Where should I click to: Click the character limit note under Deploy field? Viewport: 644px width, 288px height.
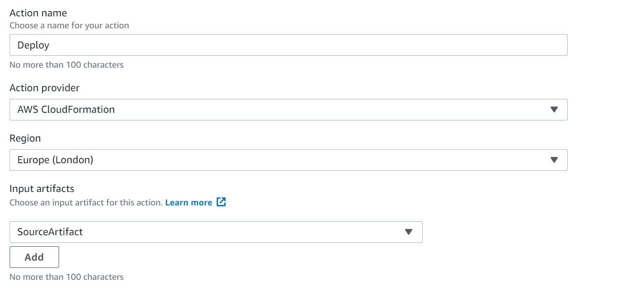tap(66, 65)
